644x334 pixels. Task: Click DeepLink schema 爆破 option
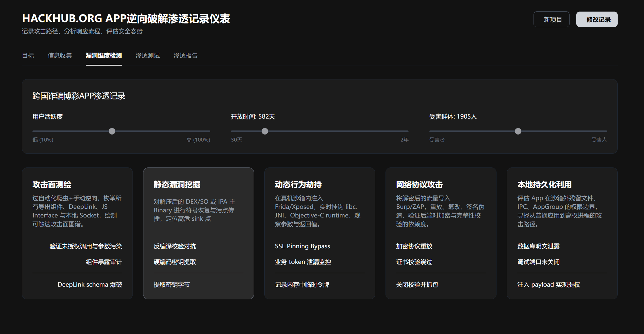tap(90, 284)
